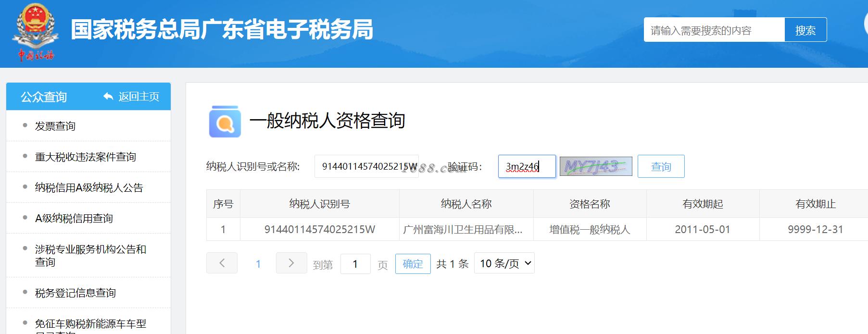Click the 国家税务总局广东省电子税务局 title
The image size is (868, 334).
point(222,30)
